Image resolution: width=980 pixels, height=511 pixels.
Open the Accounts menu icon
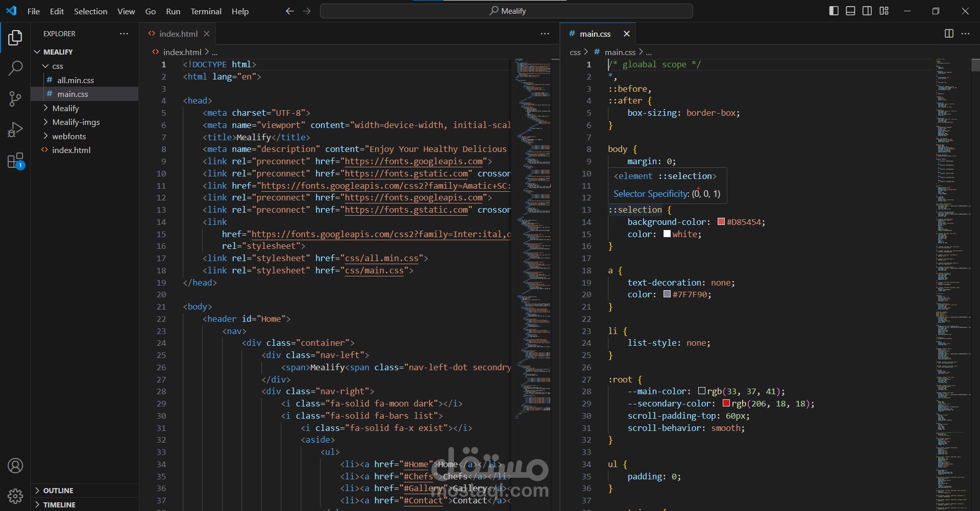pyautogui.click(x=15, y=466)
